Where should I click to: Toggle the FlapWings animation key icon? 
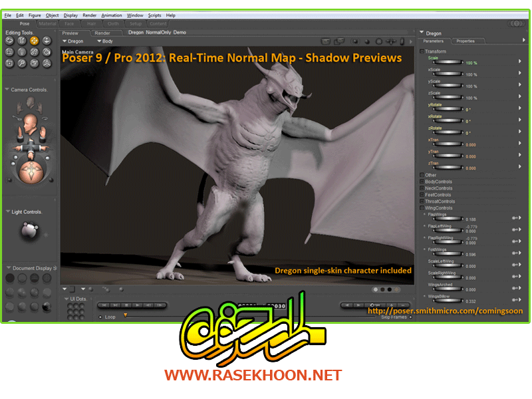514,218
